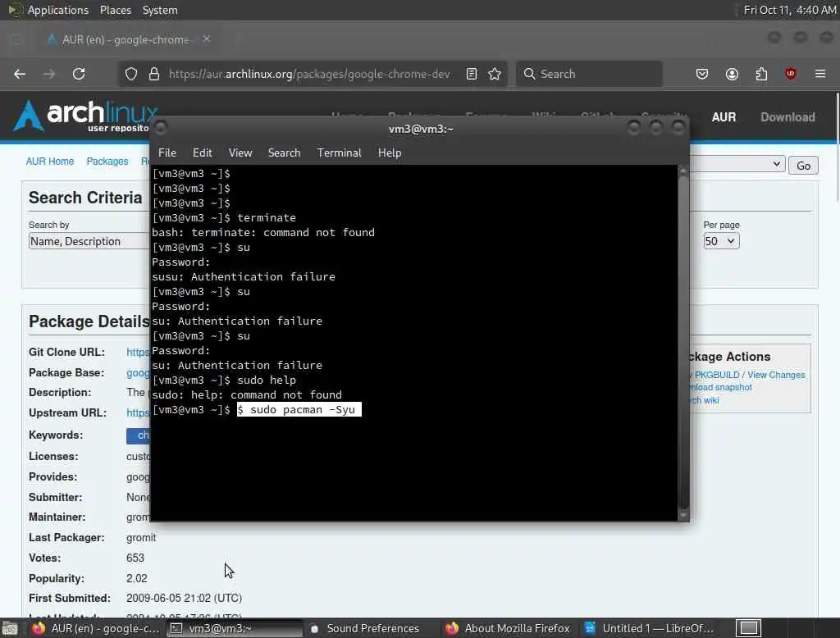This screenshot has width=840, height=638.
Task: Open terminal Search menu
Action: pyautogui.click(x=284, y=153)
